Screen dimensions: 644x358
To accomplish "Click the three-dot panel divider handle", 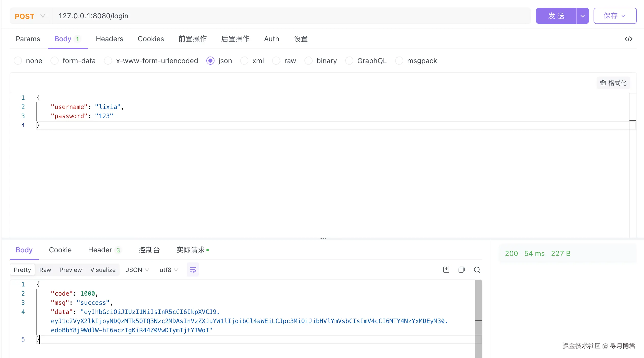I will pos(323,239).
